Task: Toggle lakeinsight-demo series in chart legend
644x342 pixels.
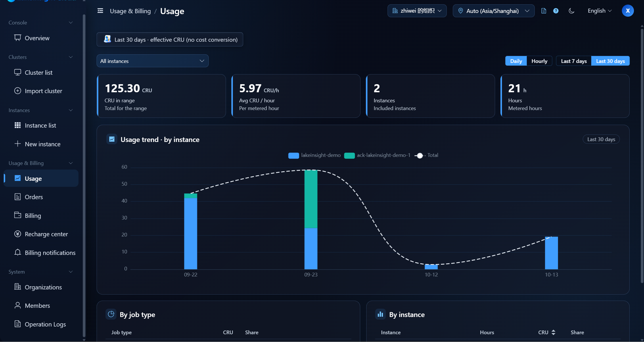Action: (314, 155)
